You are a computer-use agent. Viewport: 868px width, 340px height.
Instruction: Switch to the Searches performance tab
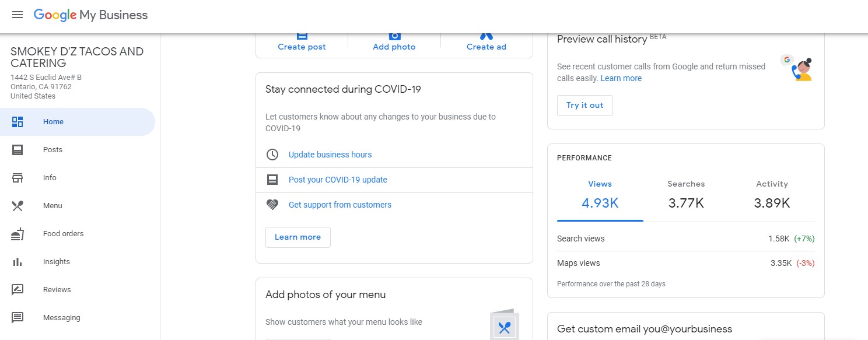pyautogui.click(x=686, y=195)
